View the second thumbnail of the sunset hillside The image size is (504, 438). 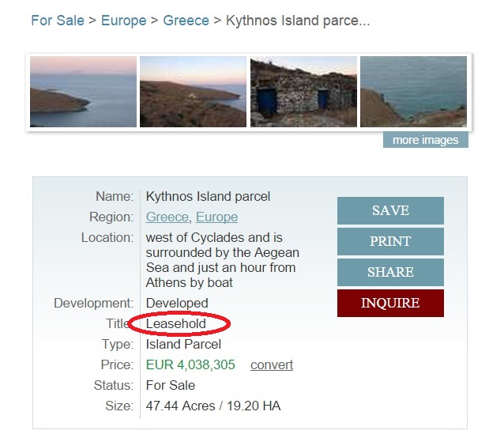tap(193, 92)
